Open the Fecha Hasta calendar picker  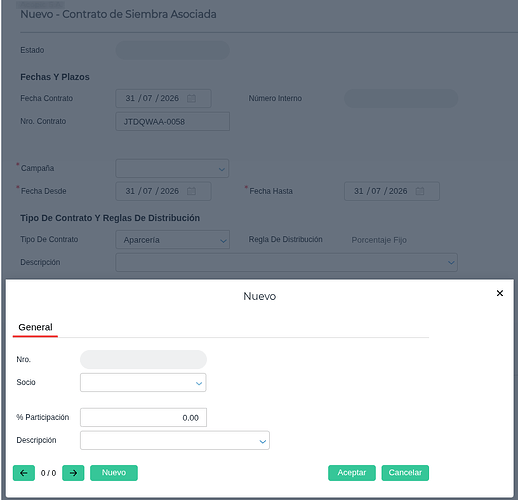click(420, 191)
